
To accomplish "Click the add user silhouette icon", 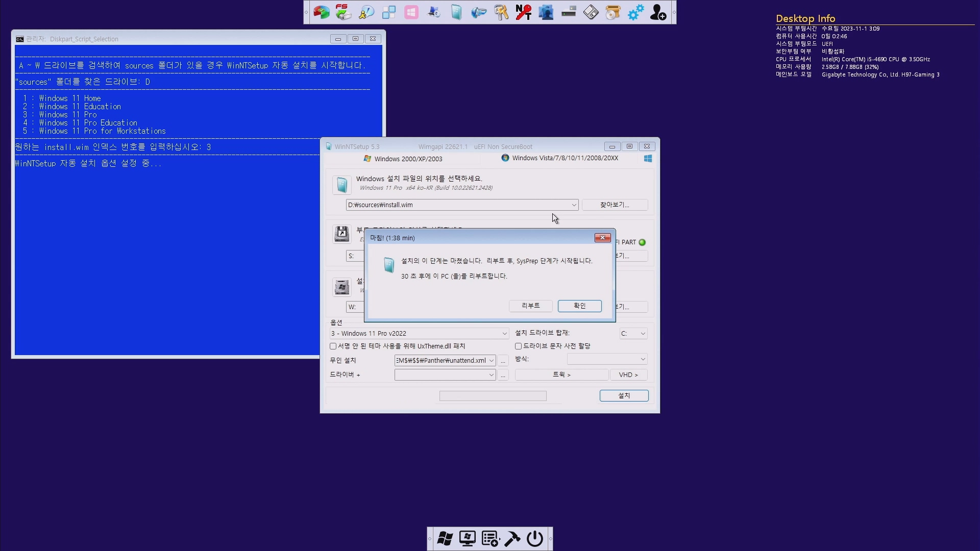I will [658, 12].
